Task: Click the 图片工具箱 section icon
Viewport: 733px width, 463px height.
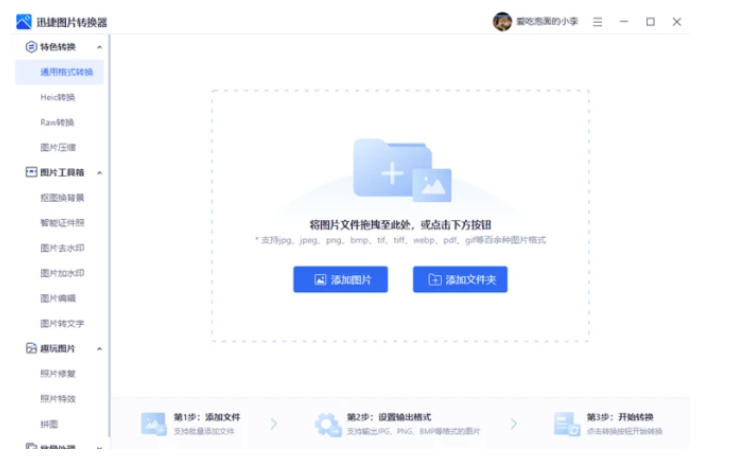Action: click(x=30, y=172)
